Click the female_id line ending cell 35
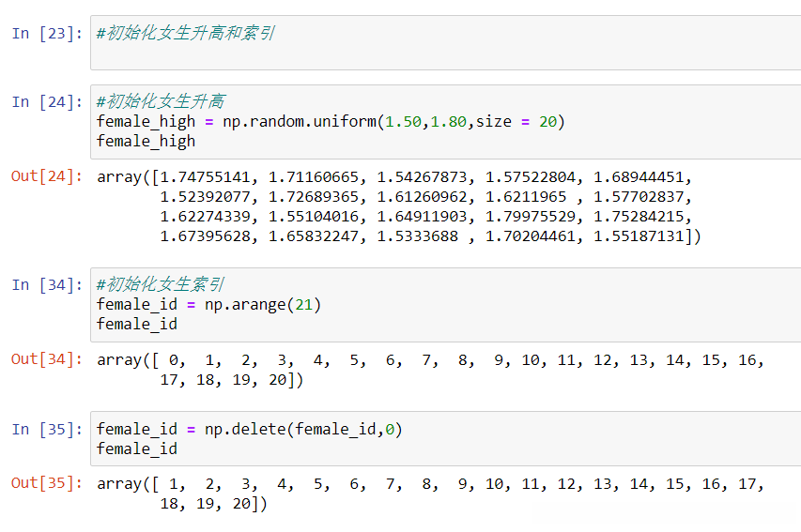This screenshot has width=801, height=532. tap(136, 448)
